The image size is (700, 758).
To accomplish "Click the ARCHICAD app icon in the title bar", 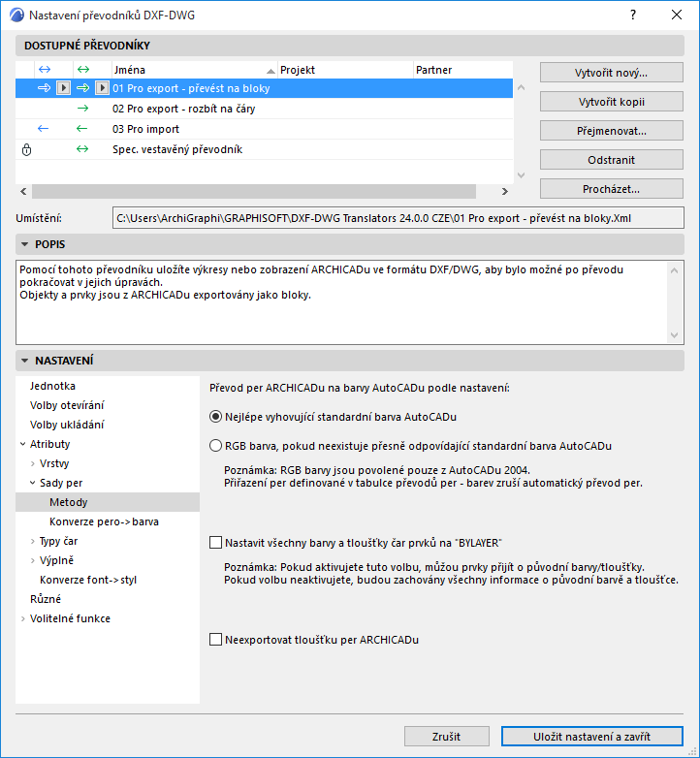I will pos(16,15).
